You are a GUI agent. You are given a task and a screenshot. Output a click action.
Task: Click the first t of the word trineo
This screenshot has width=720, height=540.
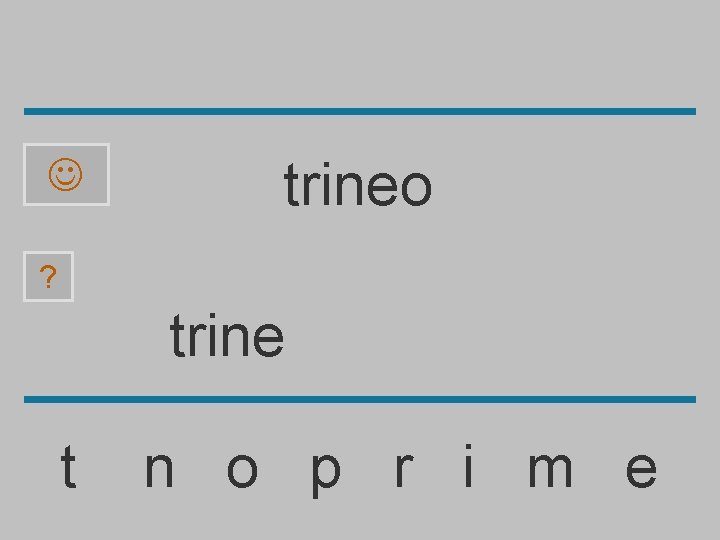[x=292, y=186]
